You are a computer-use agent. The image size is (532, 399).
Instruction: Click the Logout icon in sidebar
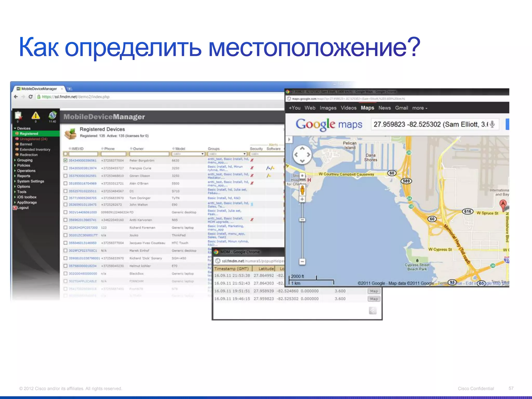pos(15,208)
